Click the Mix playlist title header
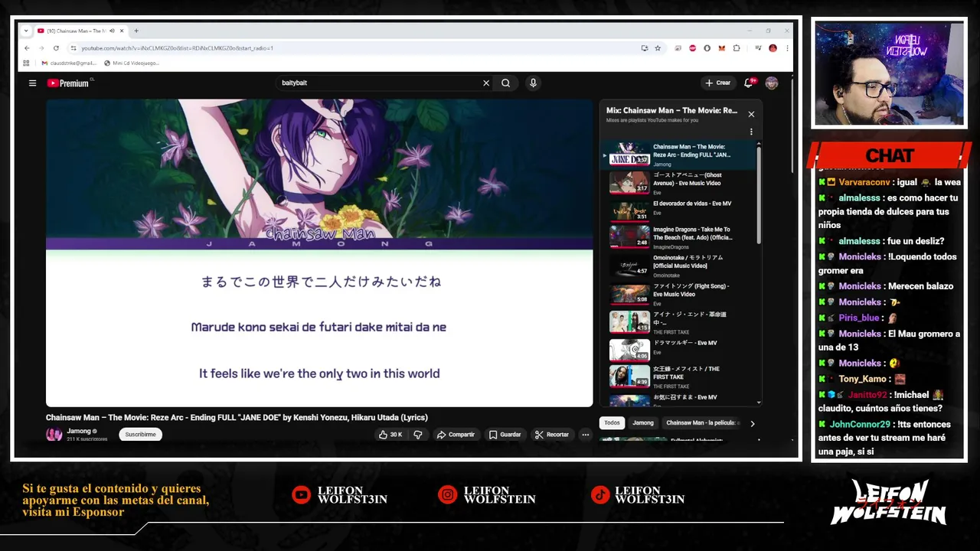 pyautogui.click(x=671, y=111)
